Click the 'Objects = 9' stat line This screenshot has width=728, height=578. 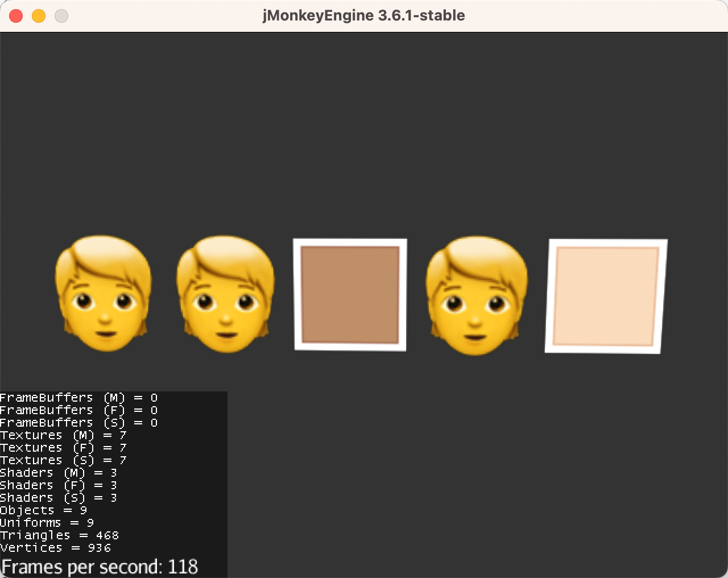coord(44,510)
